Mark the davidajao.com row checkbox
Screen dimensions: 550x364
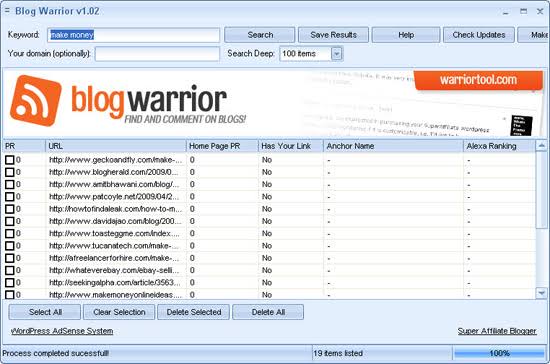click(9, 221)
